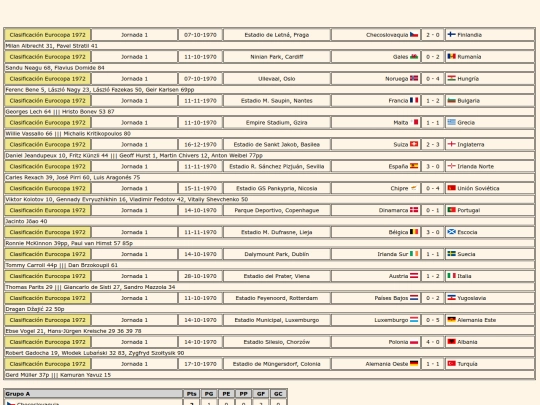This screenshot has width=540, height=405.
Task: Click the Finlandia flag icon
Action: coord(451,34)
